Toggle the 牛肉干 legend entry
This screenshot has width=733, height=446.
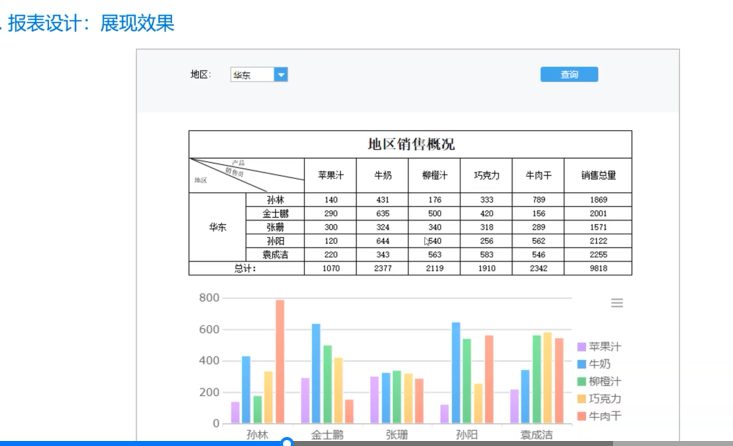[x=599, y=416]
